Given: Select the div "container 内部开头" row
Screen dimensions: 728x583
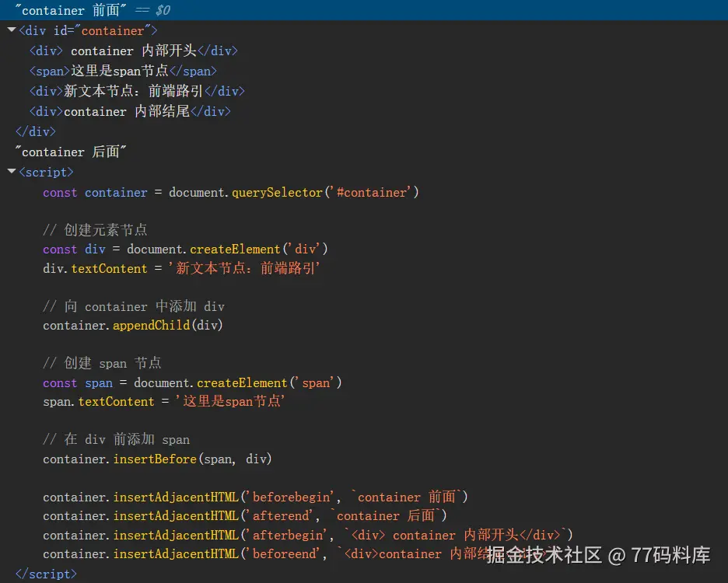Looking at the screenshot, I should (x=134, y=51).
